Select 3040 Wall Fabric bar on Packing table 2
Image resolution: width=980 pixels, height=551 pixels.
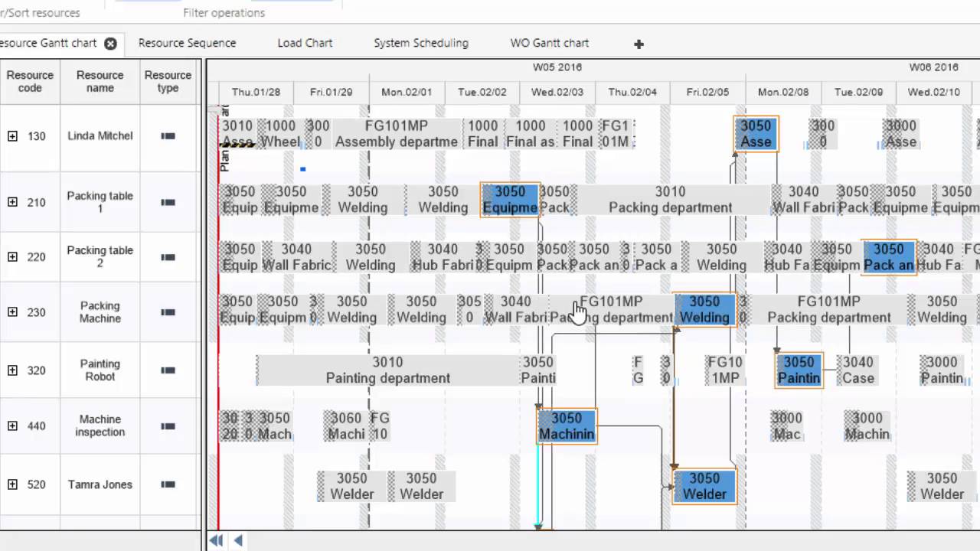point(296,257)
